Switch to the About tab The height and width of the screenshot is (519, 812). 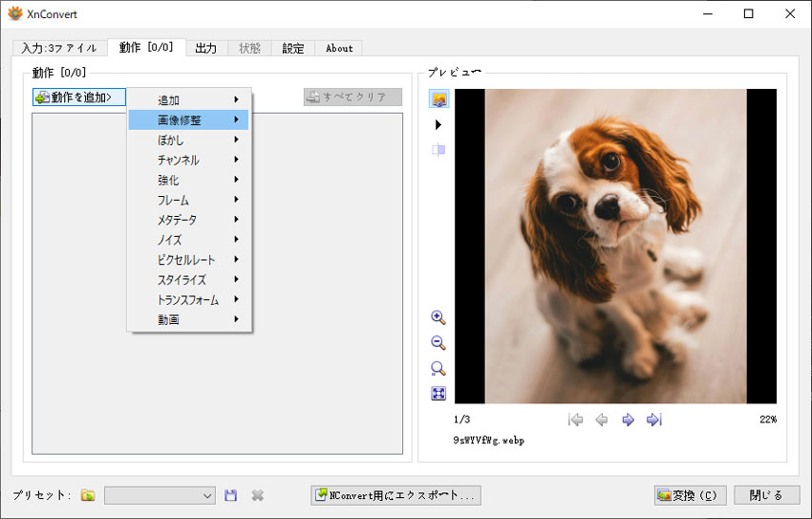pyautogui.click(x=339, y=48)
